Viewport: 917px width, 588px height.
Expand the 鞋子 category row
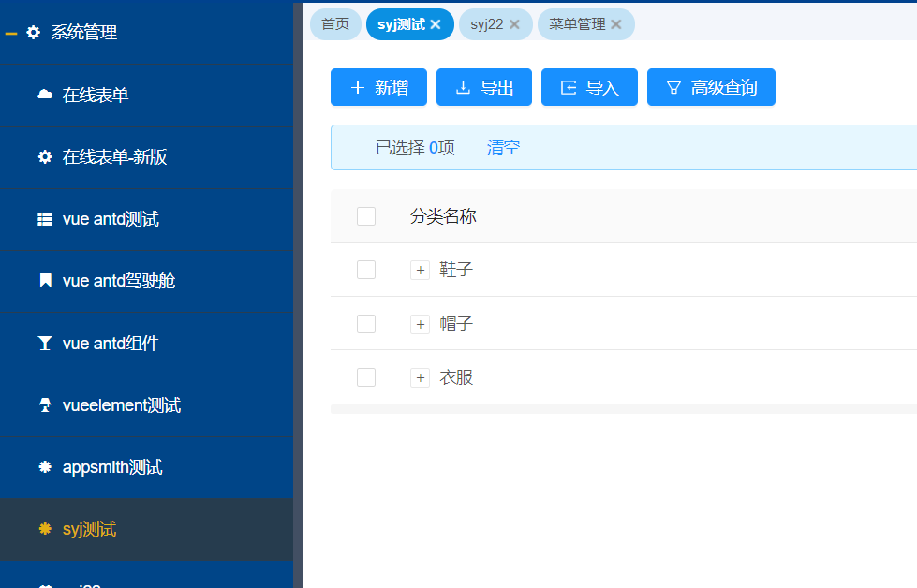click(420, 270)
